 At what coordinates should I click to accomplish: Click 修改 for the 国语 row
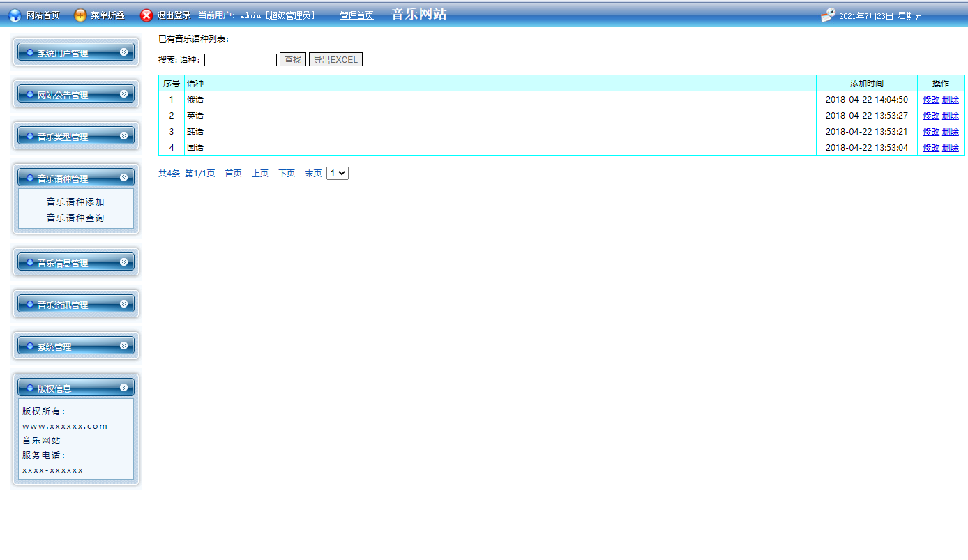click(x=931, y=147)
